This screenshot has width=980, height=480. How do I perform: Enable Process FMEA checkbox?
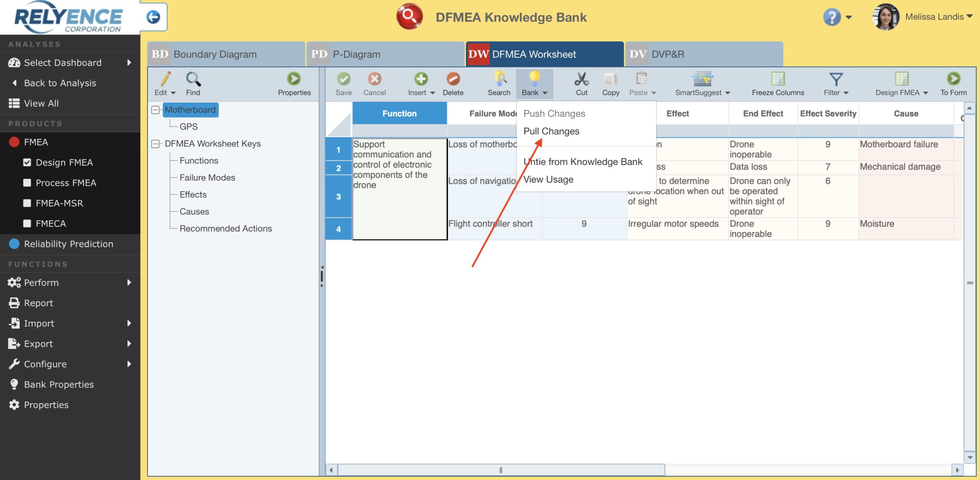pyautogui.click(x=27, y=182)
